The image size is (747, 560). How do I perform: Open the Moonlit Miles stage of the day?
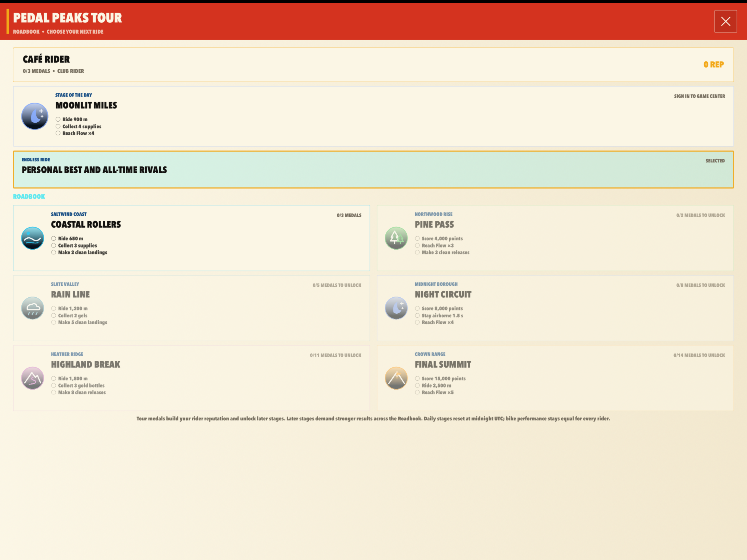pyautogui.click(x=373, y=116)
